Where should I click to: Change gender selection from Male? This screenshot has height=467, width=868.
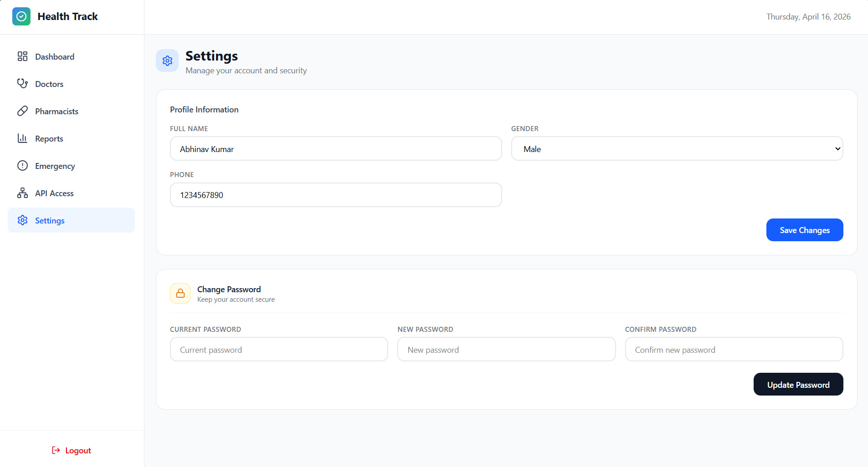pos(676,148)
